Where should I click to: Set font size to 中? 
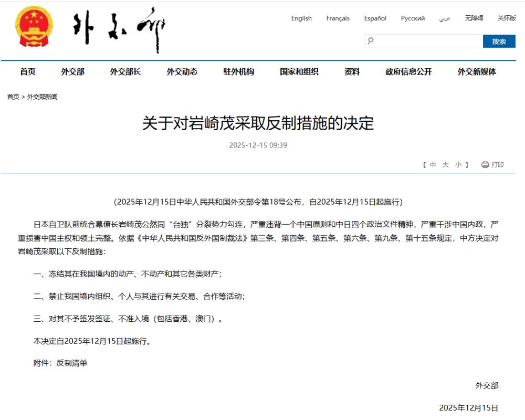433,164
